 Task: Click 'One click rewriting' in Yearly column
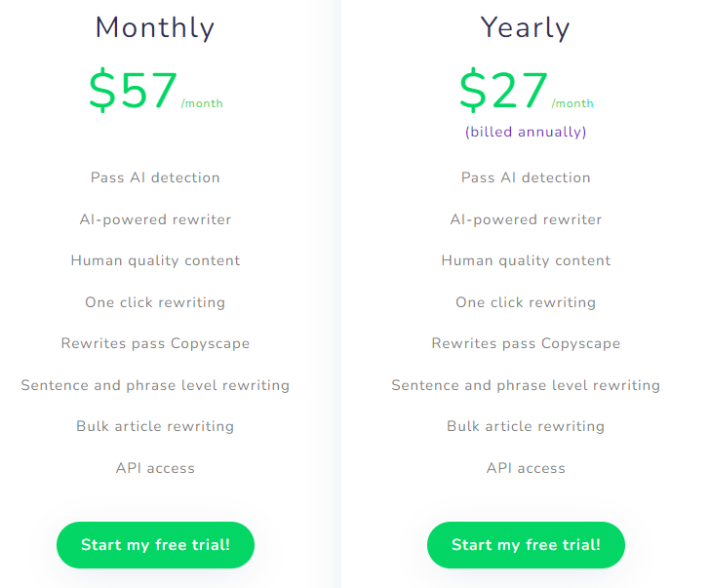coord(526,302)
